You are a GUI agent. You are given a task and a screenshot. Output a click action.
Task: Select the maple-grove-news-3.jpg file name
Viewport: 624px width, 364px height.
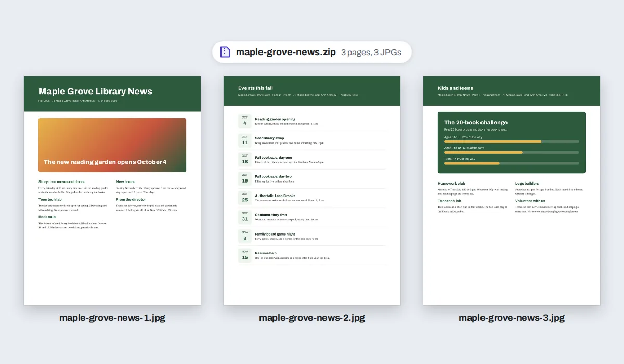point(512,318)
